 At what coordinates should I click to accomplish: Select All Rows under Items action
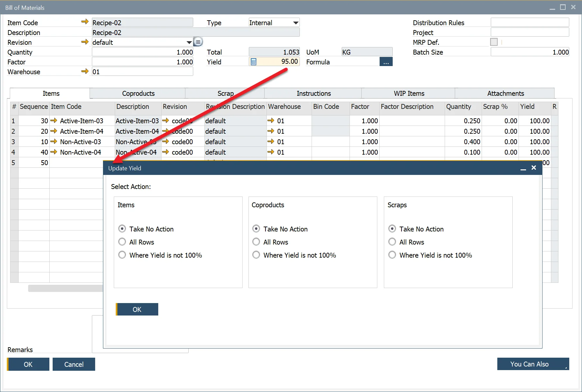[122, 242]
